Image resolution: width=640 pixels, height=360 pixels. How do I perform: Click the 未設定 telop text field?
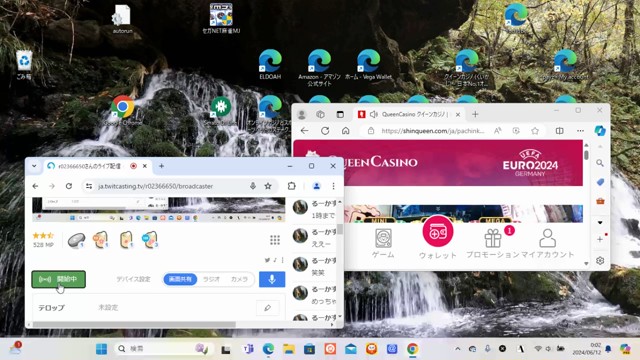(x=108, y=307)
